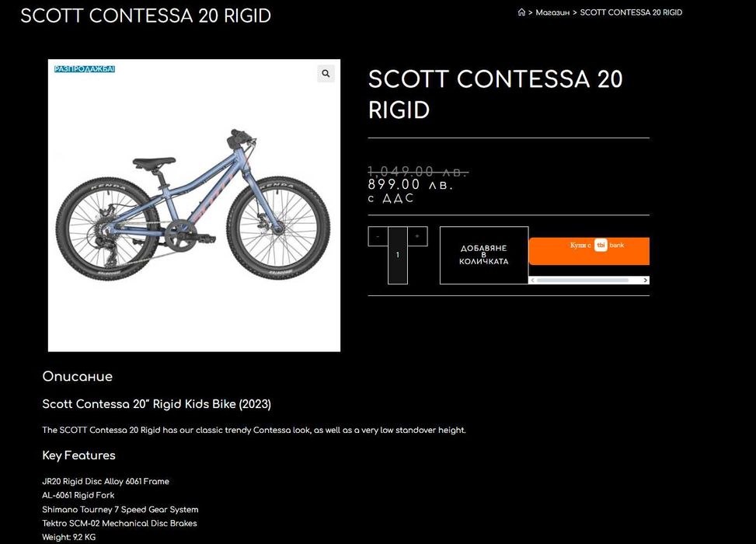Click the large SCOTT CONTESSA 20 RIGID product title
The width and height of the screenshot is (756, 544).
point(495,94)
